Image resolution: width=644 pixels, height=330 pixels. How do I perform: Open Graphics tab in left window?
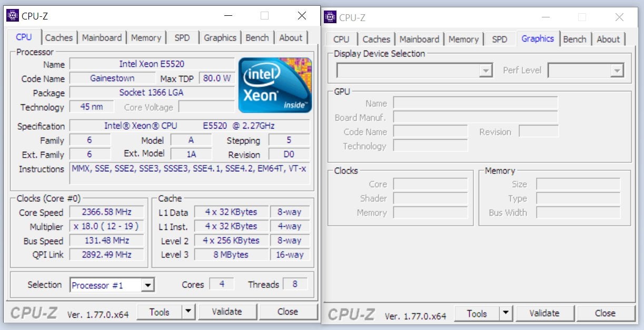(220, 38)
